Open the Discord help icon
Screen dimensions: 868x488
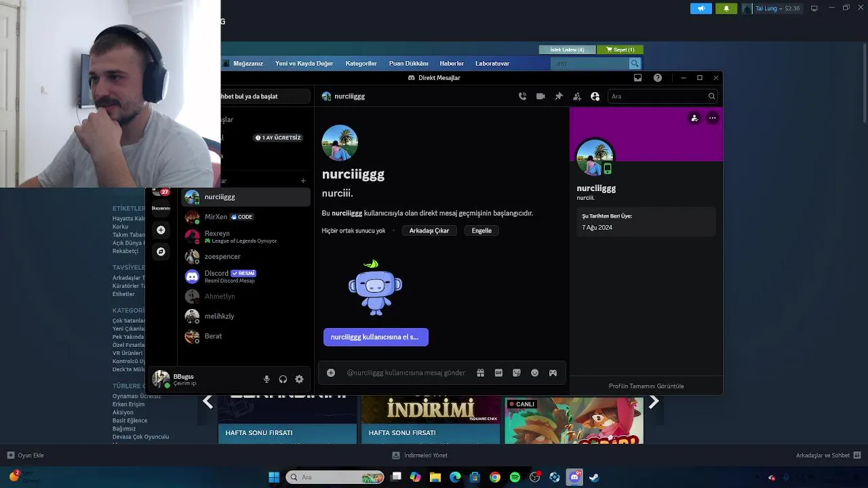pyautogui.click(x=657, y=78)
